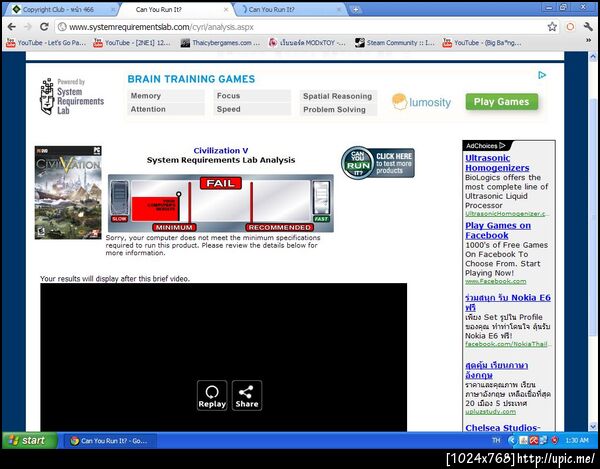The image size is (600, 469).
Task: Close the Copyright Club tab
Action: coord(113,10)
